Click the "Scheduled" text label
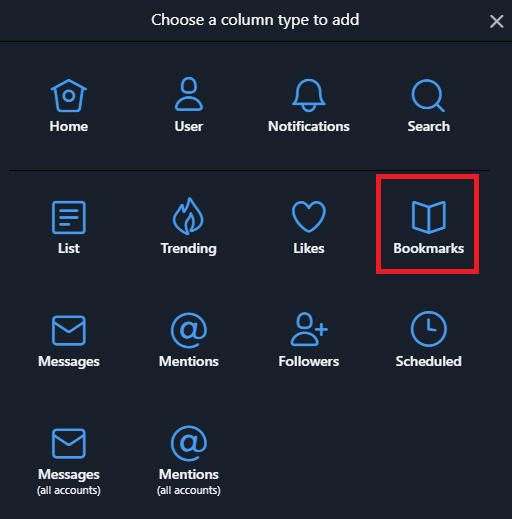 point(429,361)
